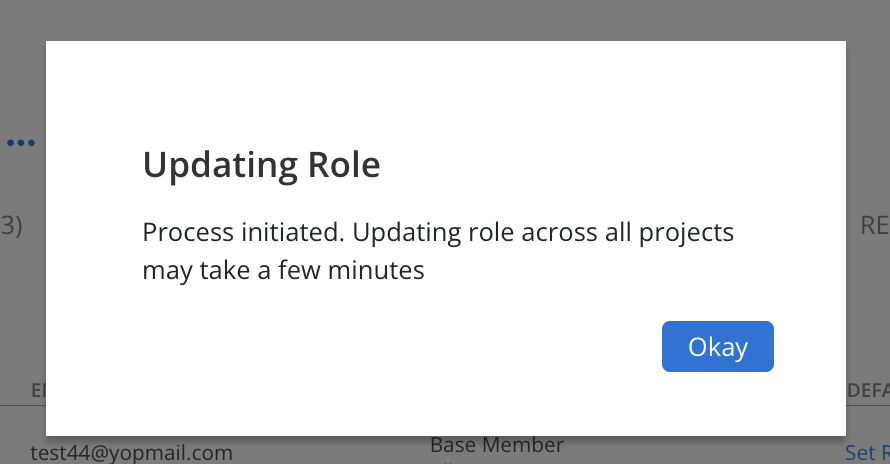Image resolution: width=890 pixels, height=464 pixels.
Task: Click the Process initiated message text
Action: [438, 251]
